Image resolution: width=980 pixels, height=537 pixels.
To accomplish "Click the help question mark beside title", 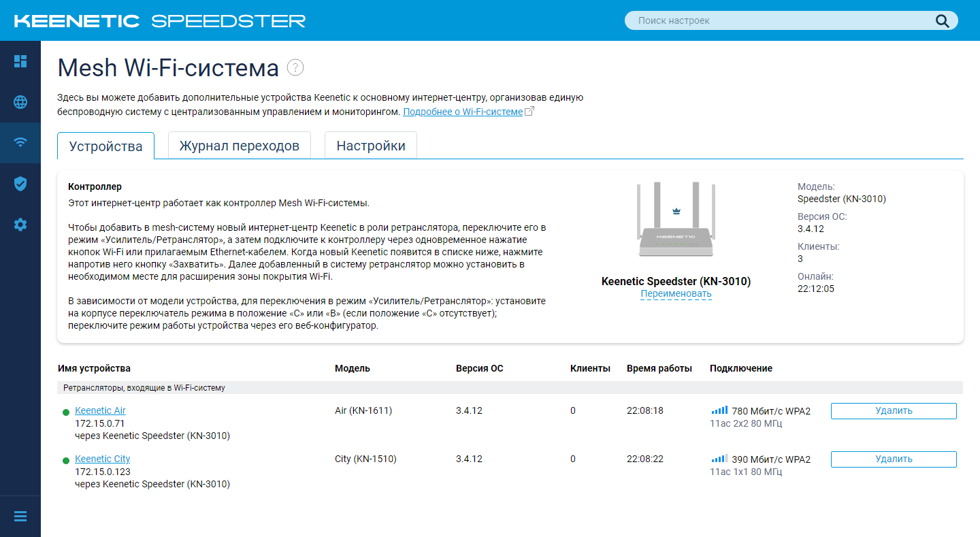I will point(295,67).
